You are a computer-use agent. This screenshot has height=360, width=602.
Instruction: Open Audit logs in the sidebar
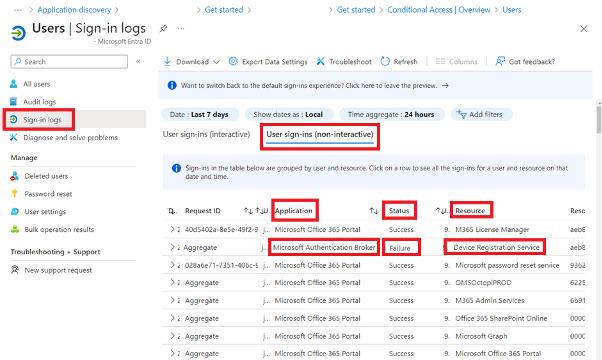click(x=39, y=102)
